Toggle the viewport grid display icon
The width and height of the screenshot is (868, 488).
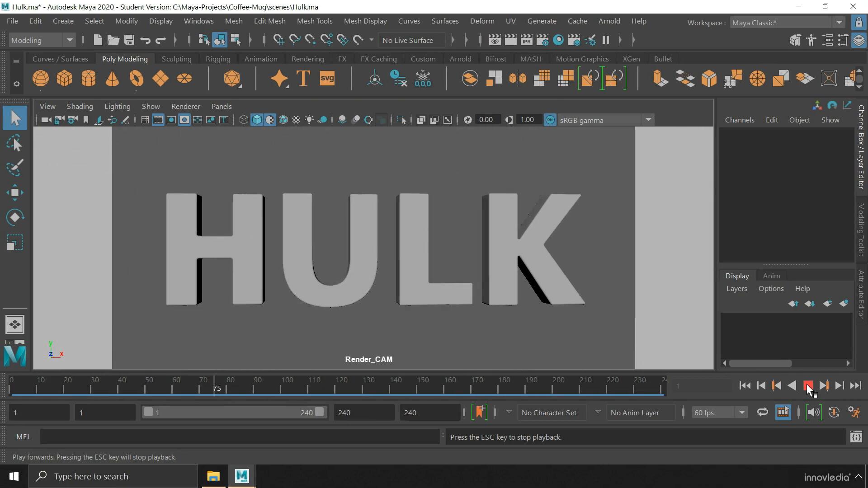(x=145, y=120)
